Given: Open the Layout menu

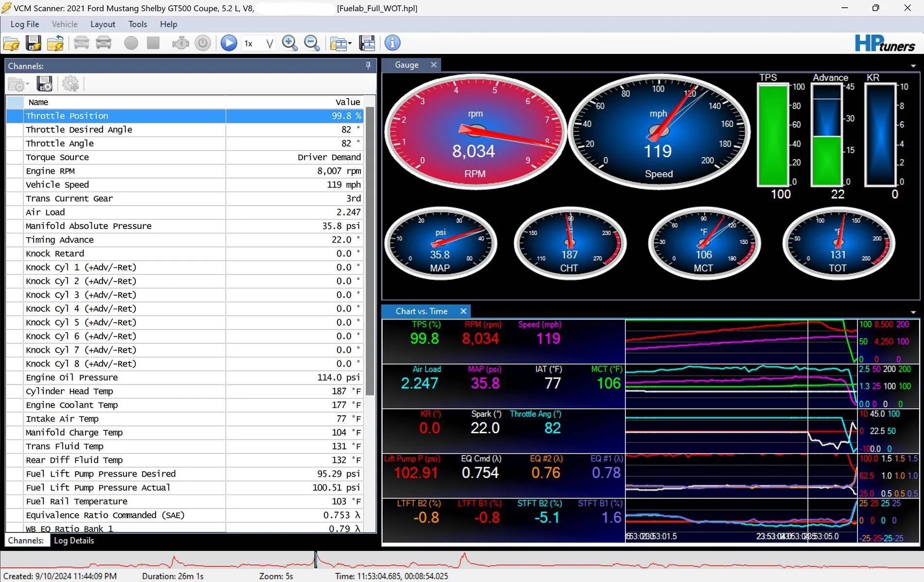Looking at the screenshot, I should point(103,24).
